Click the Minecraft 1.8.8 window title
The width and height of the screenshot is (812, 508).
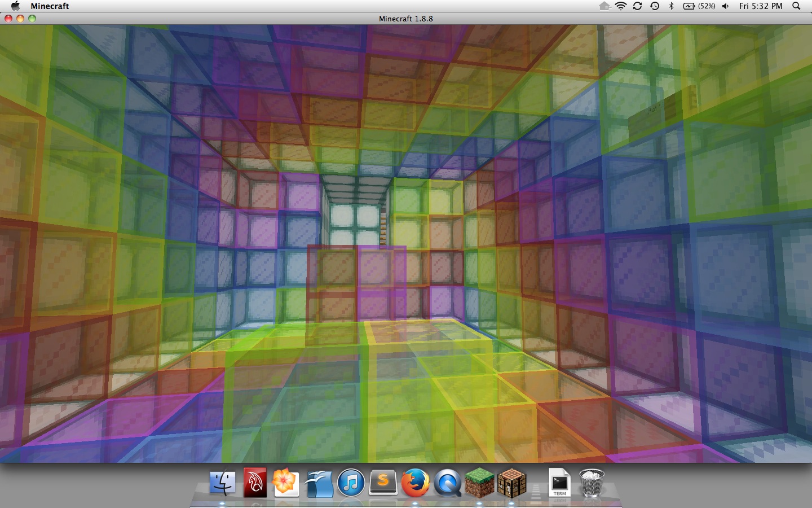[406, 19]
